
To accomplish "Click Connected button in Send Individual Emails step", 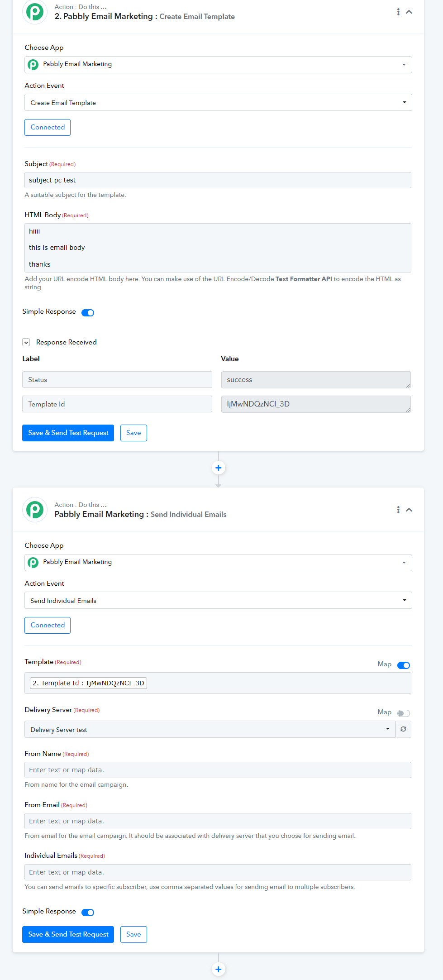I will pos(48,625).
